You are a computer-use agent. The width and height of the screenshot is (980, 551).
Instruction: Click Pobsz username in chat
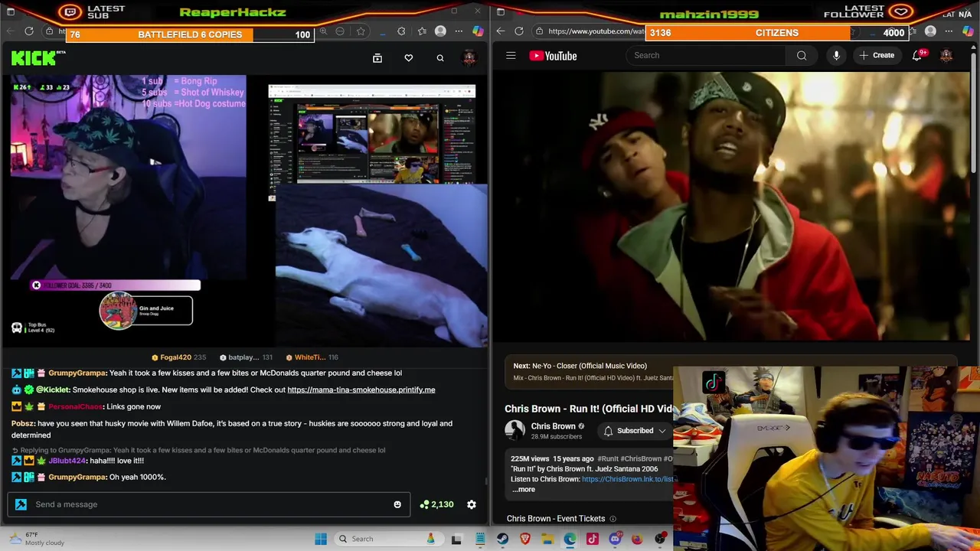tap(23, 423)
